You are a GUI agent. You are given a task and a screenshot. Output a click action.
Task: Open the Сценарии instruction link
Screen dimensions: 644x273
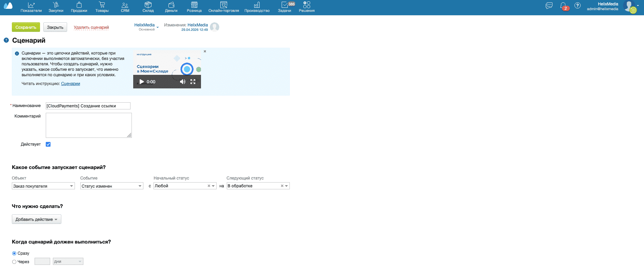[x=71, y=84]
